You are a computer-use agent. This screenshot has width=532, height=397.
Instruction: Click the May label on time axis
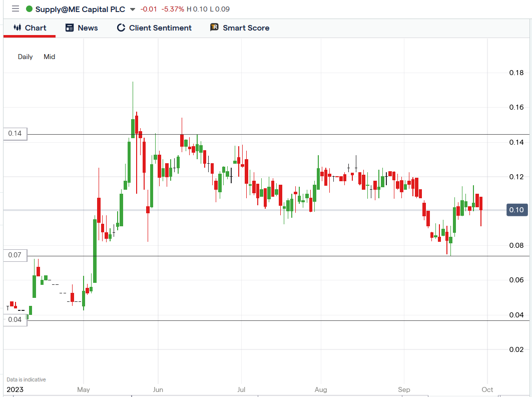[x=84, y=389]
